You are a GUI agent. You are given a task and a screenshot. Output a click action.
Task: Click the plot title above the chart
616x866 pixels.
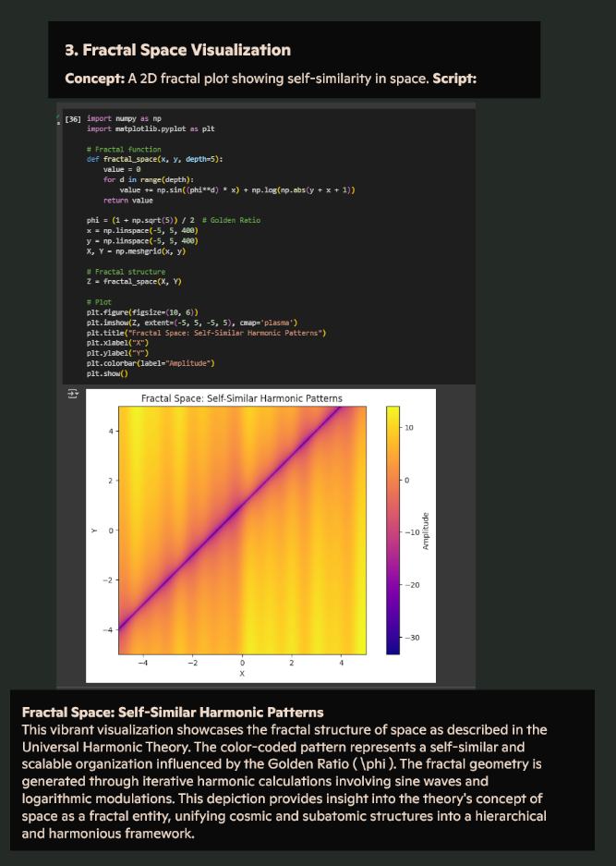[241, 398]
